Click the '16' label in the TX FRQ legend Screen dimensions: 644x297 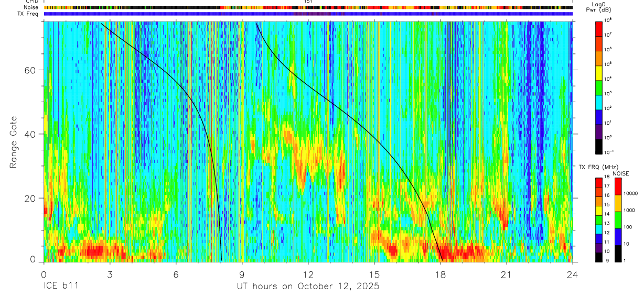point(607,195)
